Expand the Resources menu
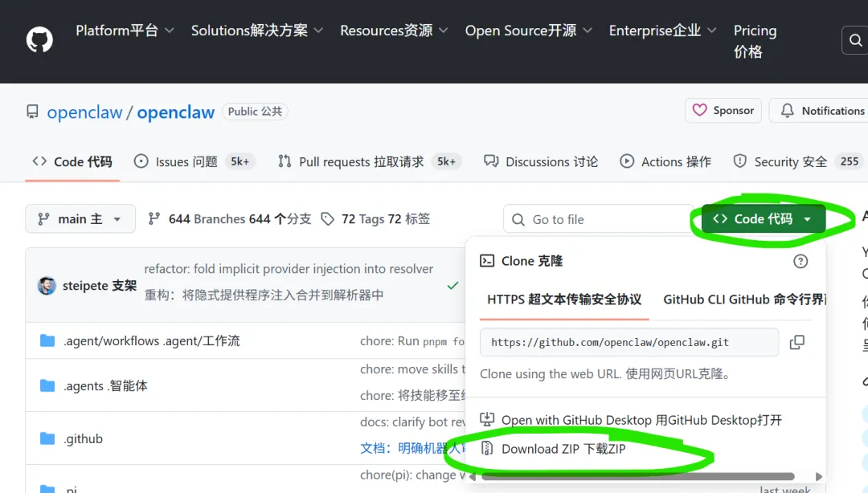This screenshot has width=868, height=493. 394,31
